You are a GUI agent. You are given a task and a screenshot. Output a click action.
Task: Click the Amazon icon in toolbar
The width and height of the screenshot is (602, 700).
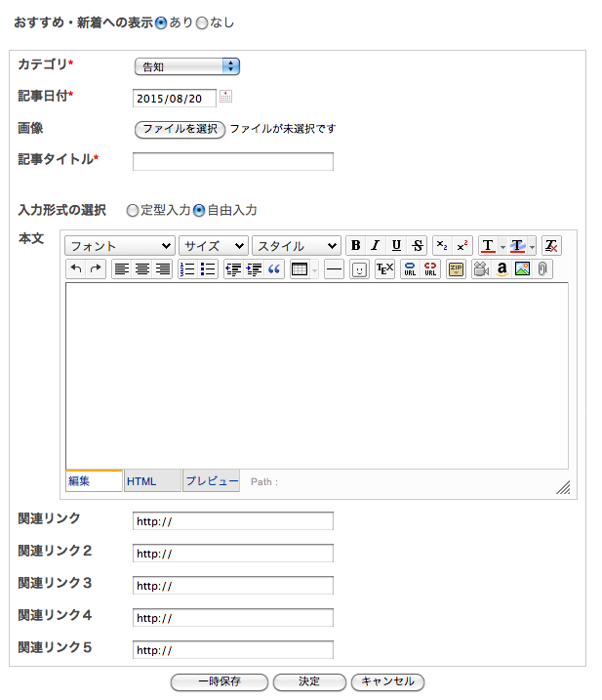coord(502,269)
